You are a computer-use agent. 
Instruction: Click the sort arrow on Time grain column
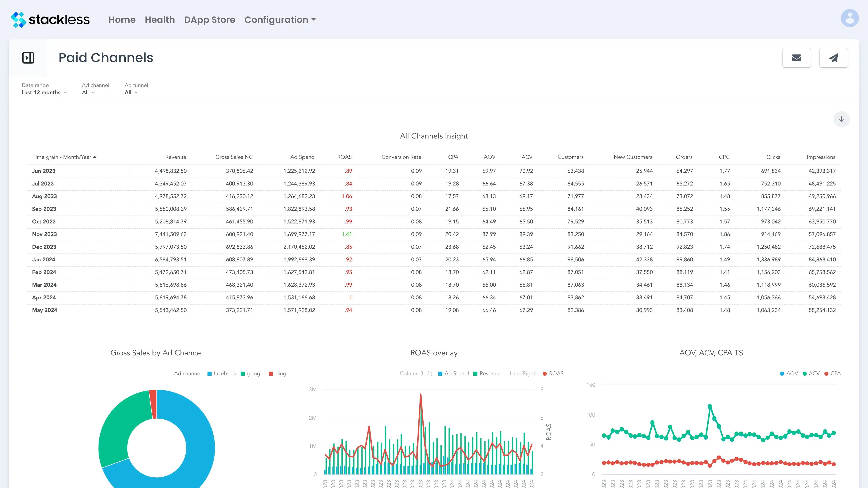point(95,157)
